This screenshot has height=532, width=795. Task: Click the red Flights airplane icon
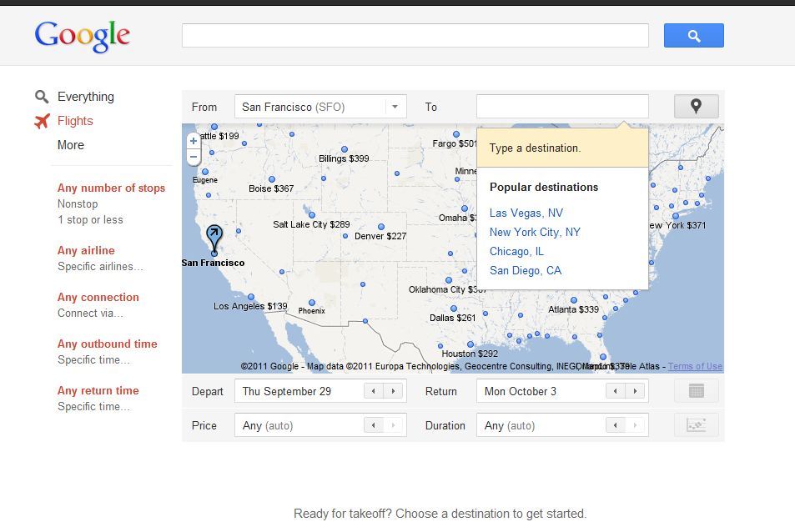tap(42, 121)
